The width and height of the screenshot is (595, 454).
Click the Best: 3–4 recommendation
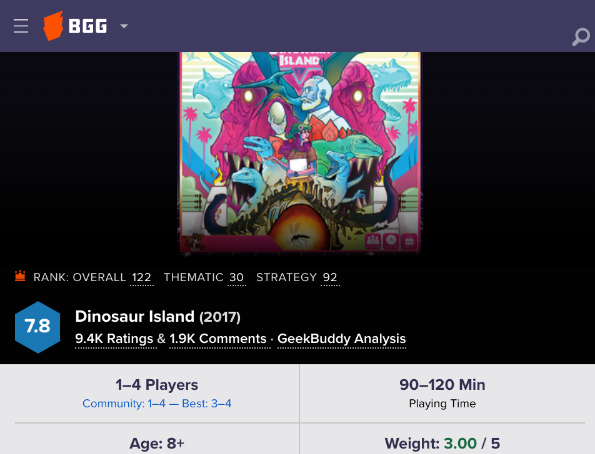pyautogui.click(x=206, y=403)
